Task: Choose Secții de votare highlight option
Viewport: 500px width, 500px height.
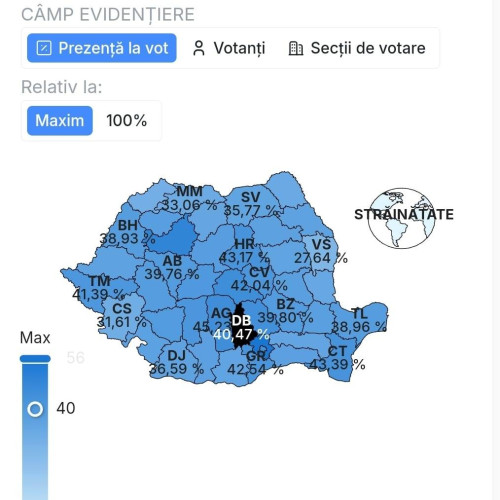Action: [x=357, y=48]
